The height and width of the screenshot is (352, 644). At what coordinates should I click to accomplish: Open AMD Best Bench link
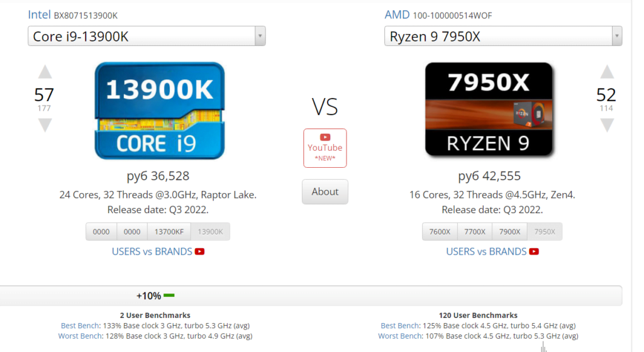point(399,326)
